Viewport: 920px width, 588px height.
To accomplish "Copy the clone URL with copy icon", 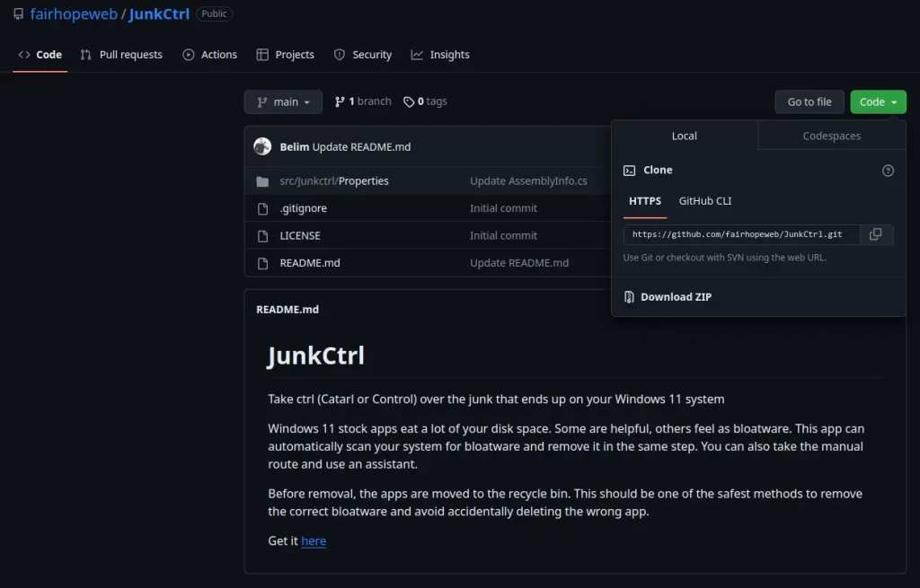I will click(875, 234).
